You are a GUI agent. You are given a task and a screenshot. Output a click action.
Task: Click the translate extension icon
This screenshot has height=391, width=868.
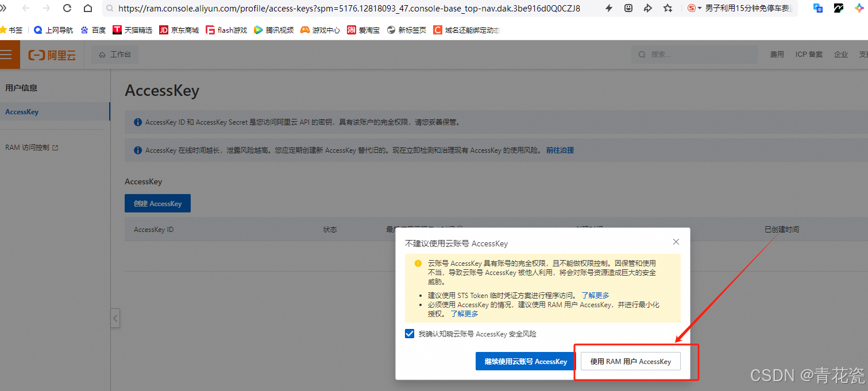[x=818, y=8]
